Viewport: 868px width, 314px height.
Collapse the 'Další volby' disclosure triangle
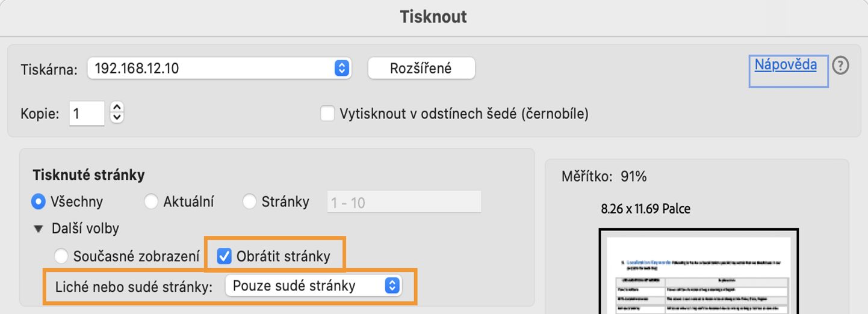pos(39,229)
